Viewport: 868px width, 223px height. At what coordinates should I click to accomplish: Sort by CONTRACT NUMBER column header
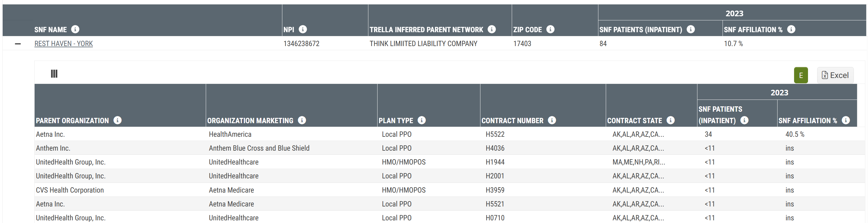point(512,121)
